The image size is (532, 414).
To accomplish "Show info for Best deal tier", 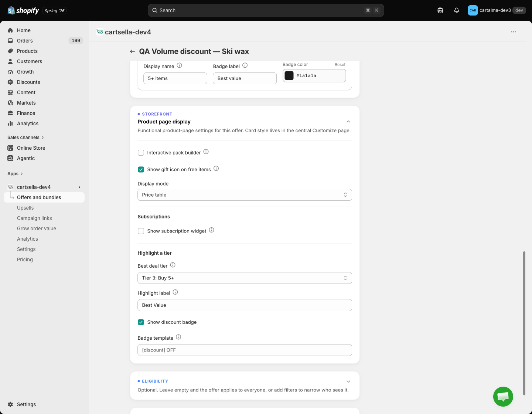I will 173,265.
